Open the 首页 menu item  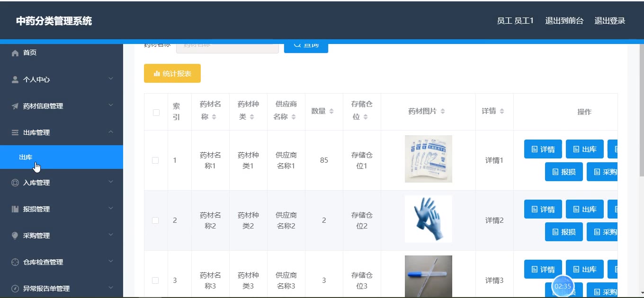[62, 53]
